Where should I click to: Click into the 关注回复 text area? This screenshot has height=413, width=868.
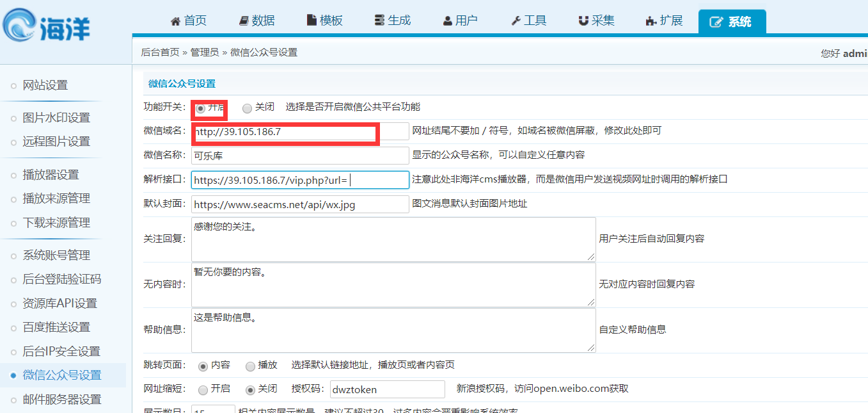point(393,239)
